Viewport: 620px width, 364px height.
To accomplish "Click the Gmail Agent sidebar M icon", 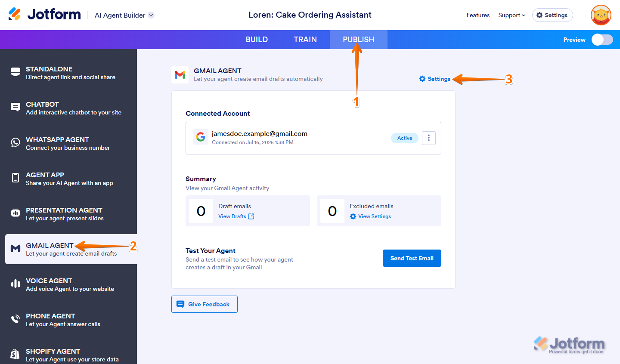I will 15,248.
